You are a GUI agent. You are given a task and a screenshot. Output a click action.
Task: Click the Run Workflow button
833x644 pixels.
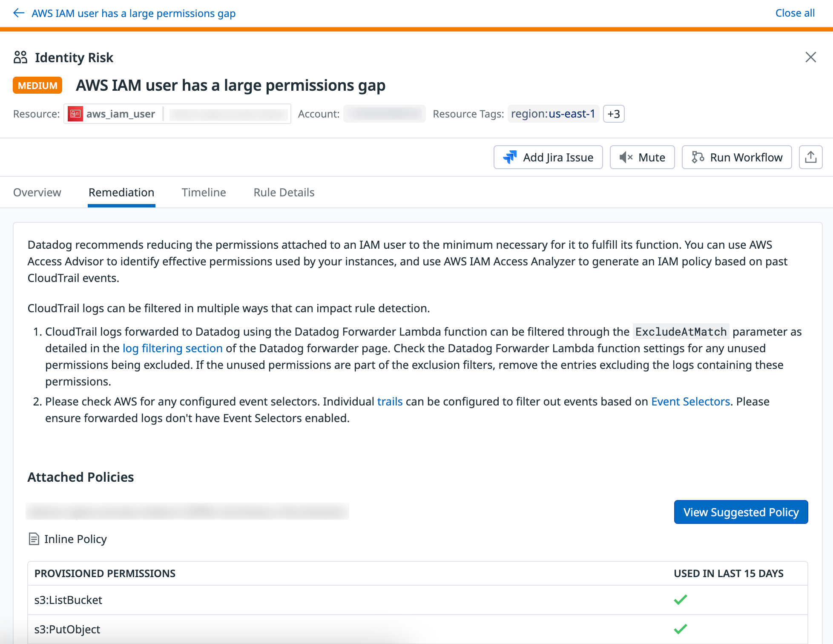[x=736, y=157]
